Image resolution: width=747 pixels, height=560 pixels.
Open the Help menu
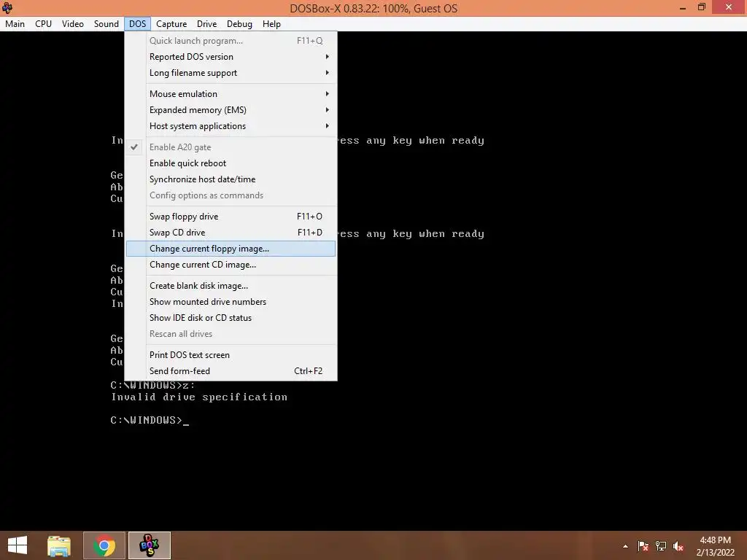271,24
